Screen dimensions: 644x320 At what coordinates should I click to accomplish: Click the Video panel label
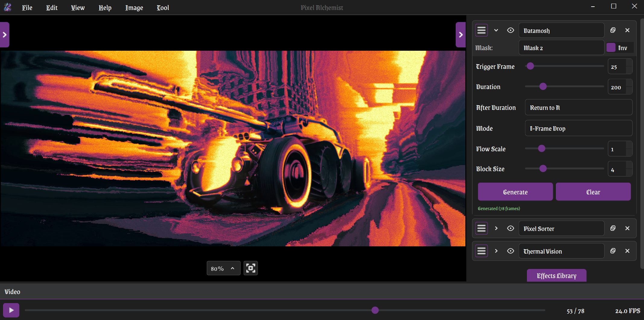[12, 292]
